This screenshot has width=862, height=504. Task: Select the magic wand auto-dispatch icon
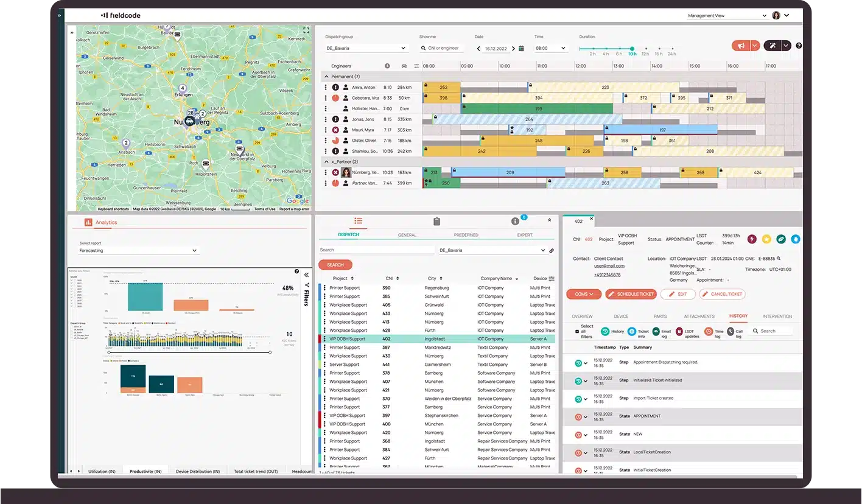(773, 45)
